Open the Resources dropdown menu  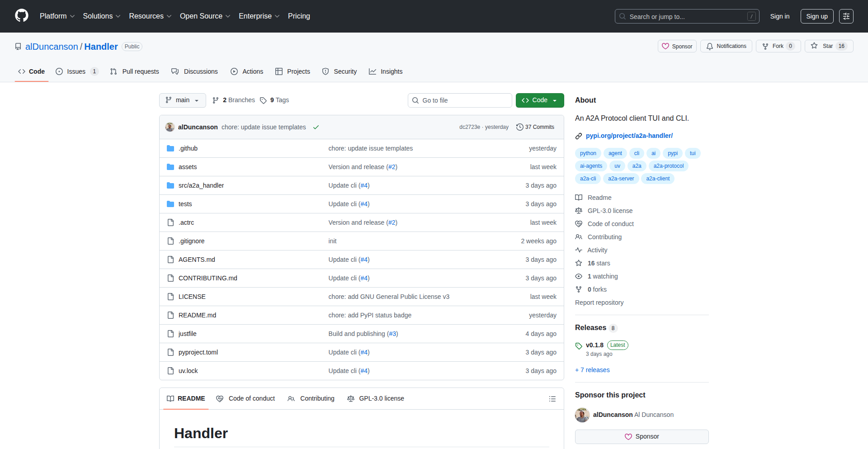click(x=150, y=16)
